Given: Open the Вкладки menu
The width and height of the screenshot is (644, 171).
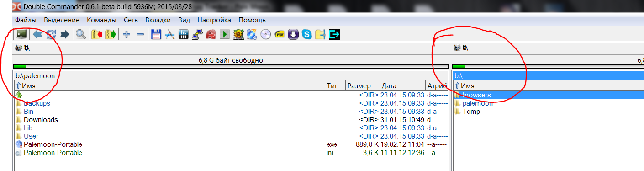Looking at the screenshot, I should (158, 20).
